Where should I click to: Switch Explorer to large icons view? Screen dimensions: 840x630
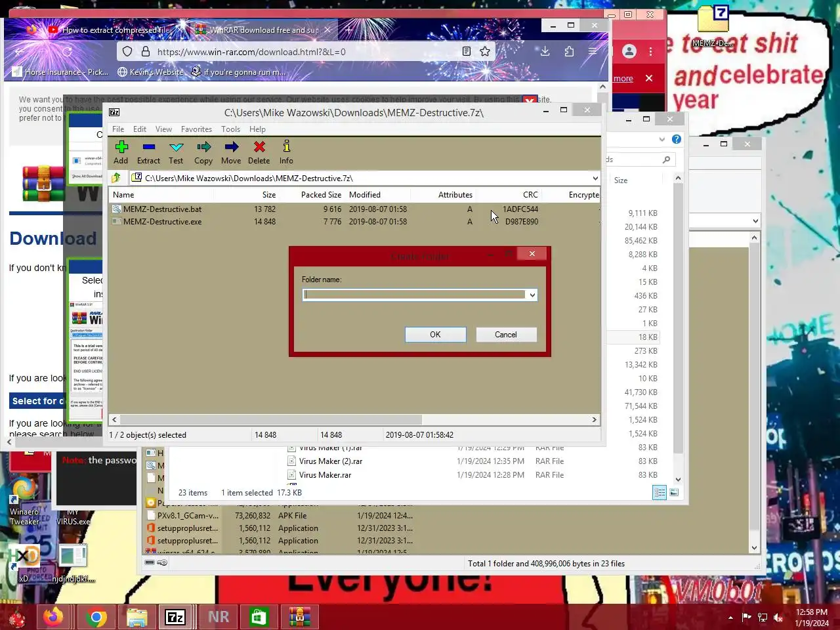674,493
